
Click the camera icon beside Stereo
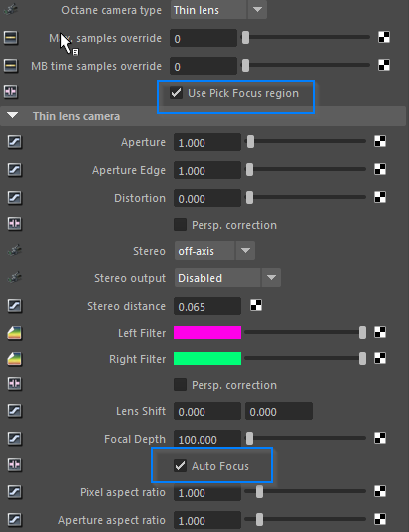pos(15,251)
